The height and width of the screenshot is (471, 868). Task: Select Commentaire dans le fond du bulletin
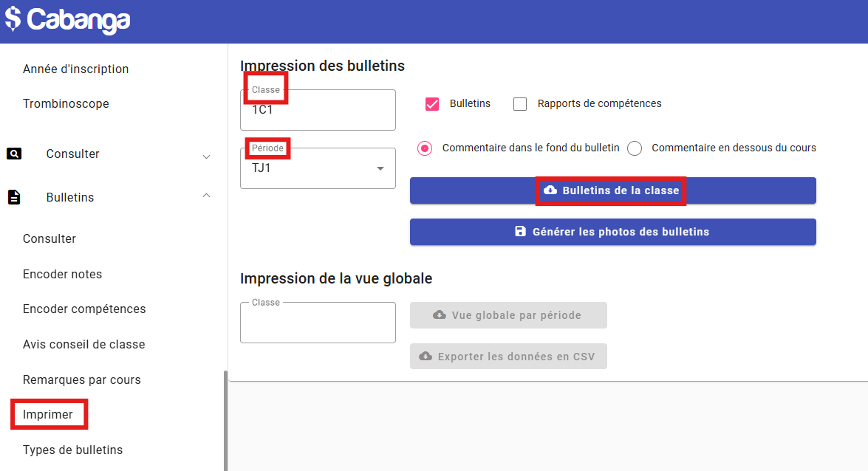425,148
